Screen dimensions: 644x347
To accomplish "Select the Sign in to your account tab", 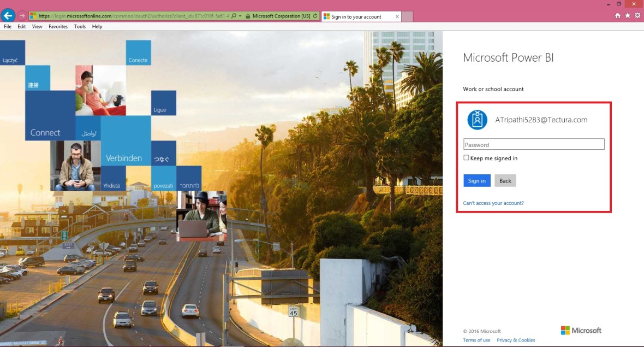I will (357, 15).
